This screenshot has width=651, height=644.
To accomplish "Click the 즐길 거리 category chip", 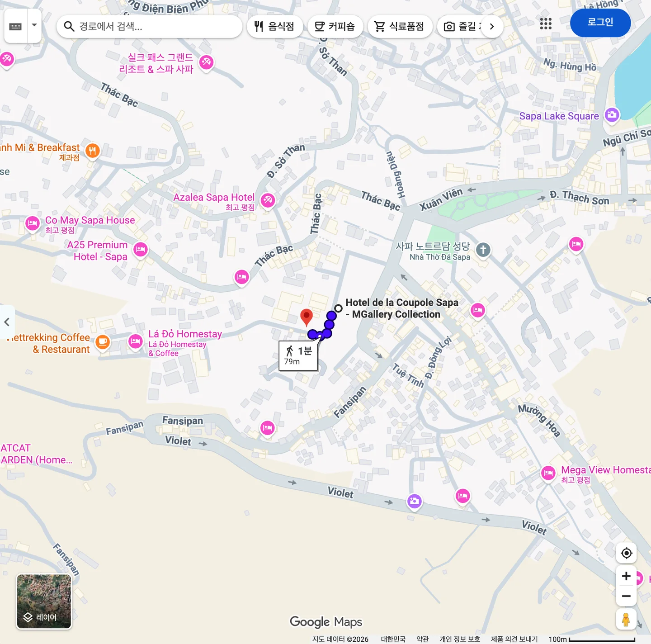I will (x=462, y=26).
